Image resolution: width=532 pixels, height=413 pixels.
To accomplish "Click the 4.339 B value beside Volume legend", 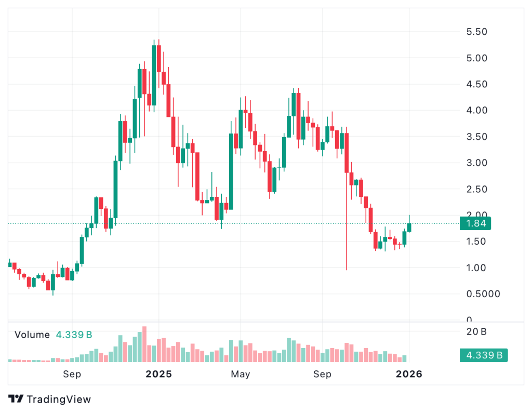I will point(74,335).
